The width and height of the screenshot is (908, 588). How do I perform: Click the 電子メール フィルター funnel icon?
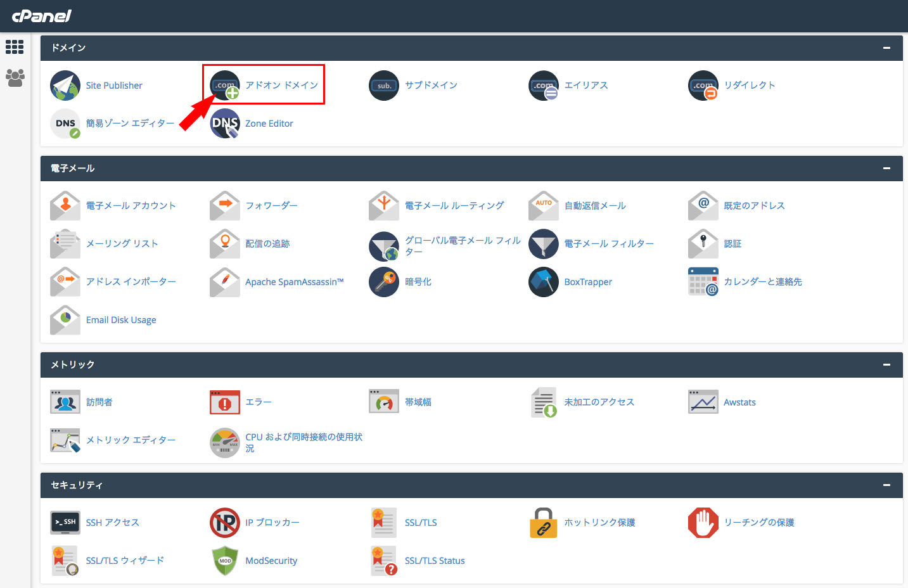click(544, 244)
